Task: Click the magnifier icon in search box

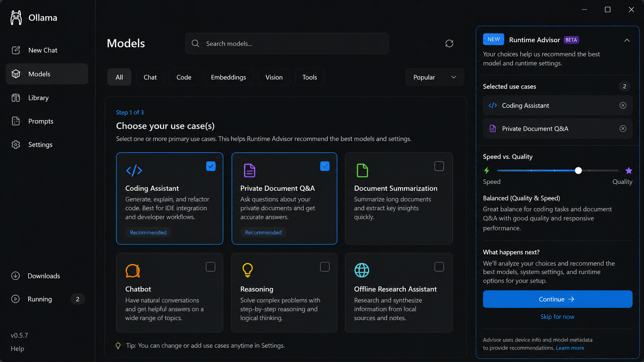Action: [x=195, y=43]
